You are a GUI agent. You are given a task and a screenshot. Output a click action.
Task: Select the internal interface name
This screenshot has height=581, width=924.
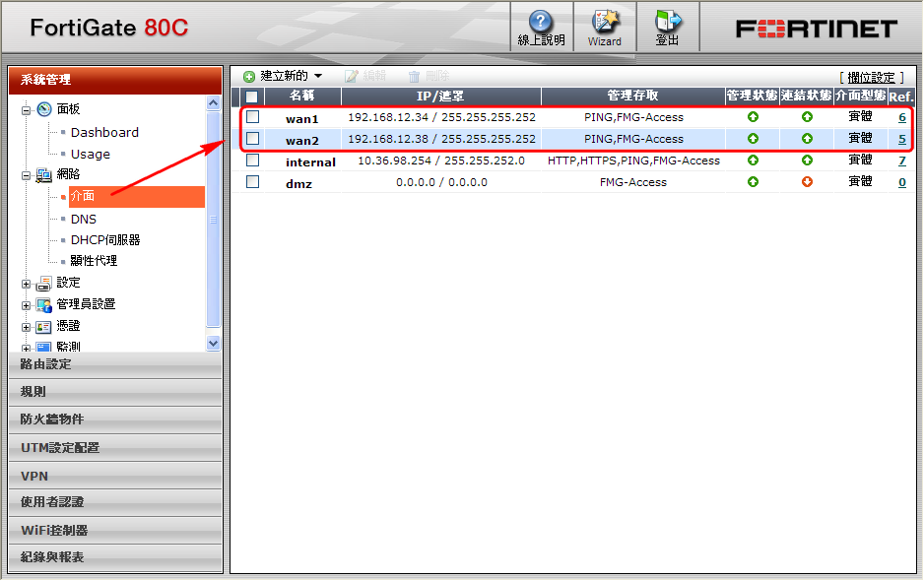pyautogui.click(x=310, y=162)
